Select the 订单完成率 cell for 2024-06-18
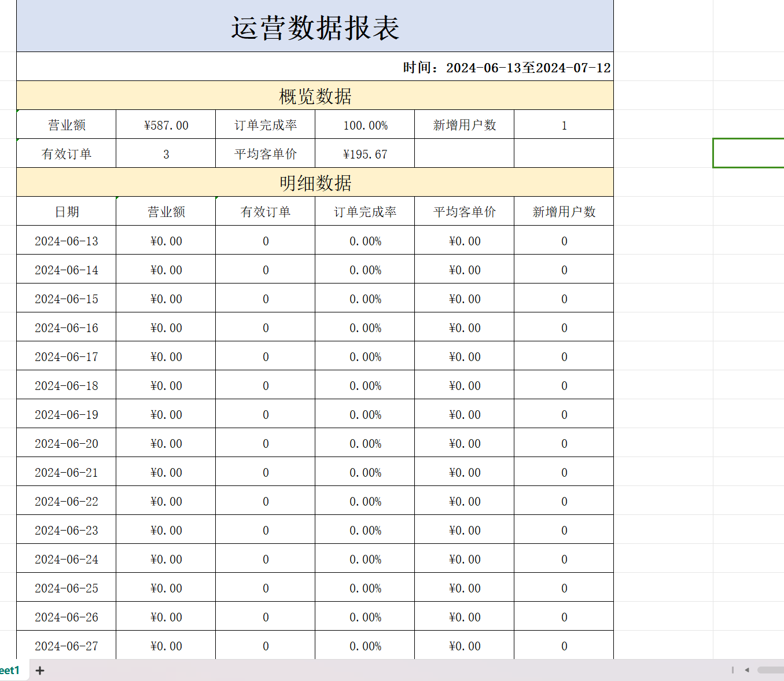Image resolution: width=784 pixels, height=681 pixels. tap(365, 385)
